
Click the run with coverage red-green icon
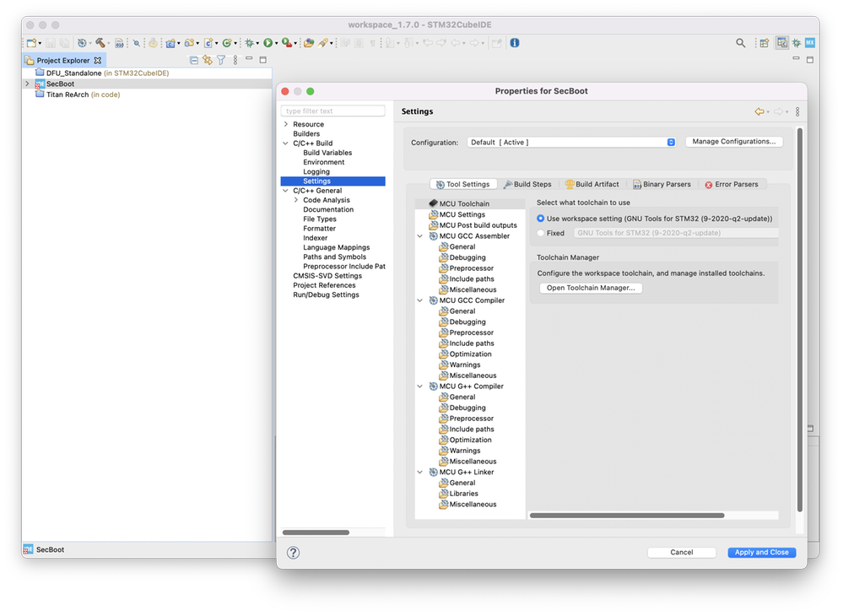[x=287, y=43]
